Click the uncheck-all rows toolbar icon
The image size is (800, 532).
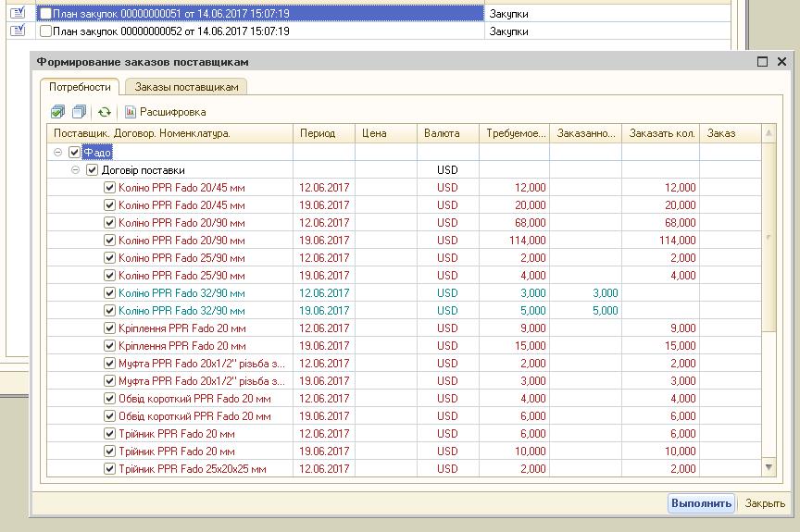pyautogui.click(x=80, y=112)
